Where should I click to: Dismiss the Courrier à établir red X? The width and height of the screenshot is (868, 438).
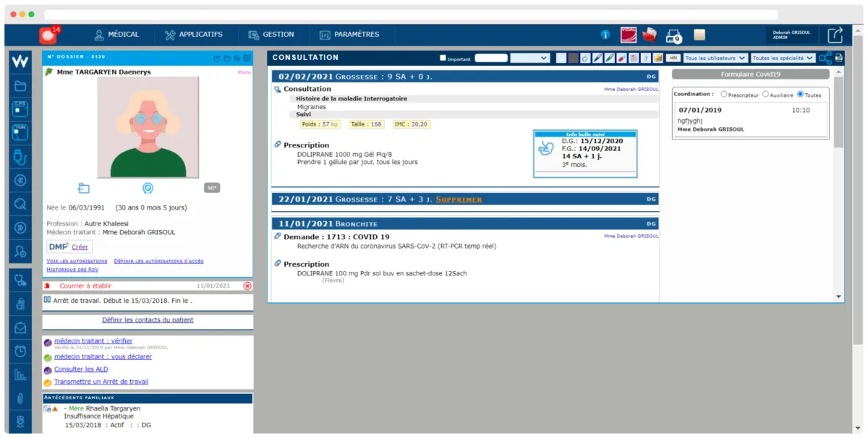(247, 286)
